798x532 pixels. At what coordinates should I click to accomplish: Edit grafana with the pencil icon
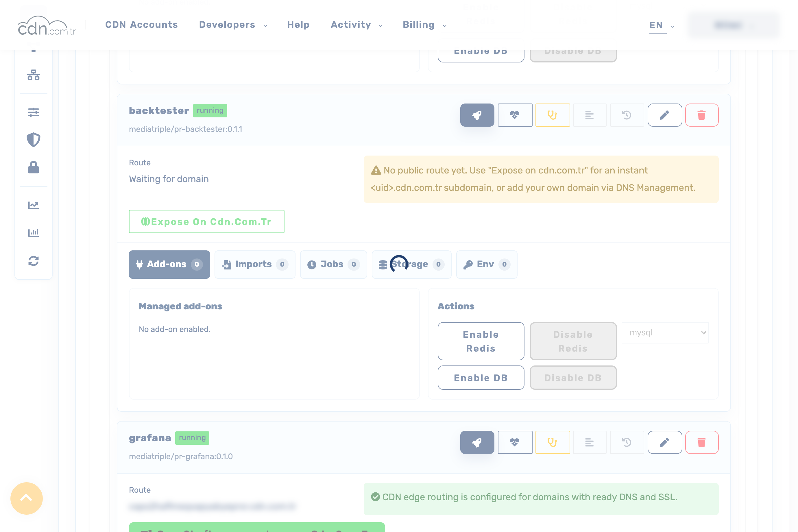tap(664, 442)
